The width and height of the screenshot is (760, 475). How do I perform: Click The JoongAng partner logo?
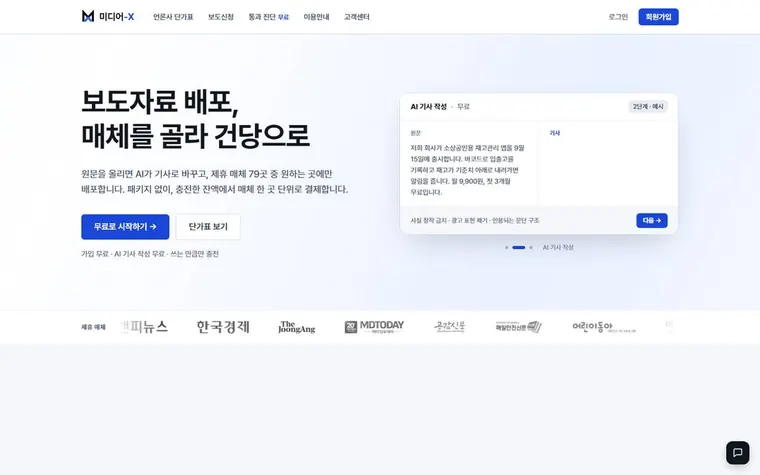[297, 327]
